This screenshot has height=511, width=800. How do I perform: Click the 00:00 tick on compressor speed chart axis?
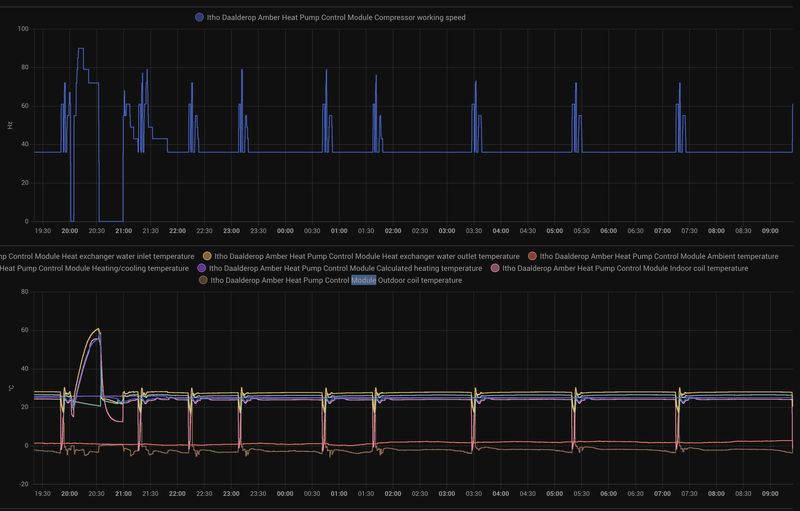[x=285, y=231]
